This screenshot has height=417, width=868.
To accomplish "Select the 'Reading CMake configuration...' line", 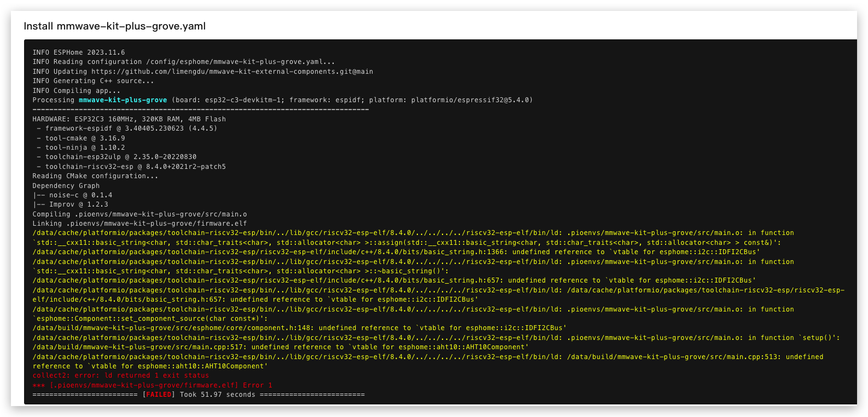I will point(96,176).
